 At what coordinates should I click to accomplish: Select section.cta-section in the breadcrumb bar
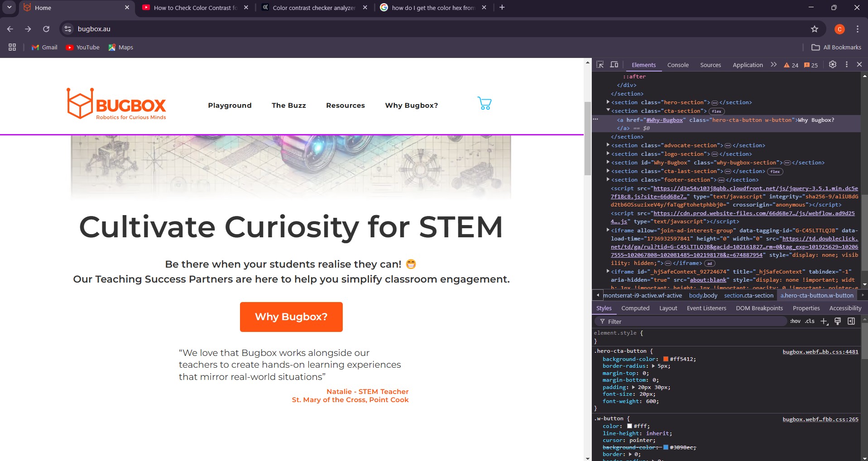(748, 296)
